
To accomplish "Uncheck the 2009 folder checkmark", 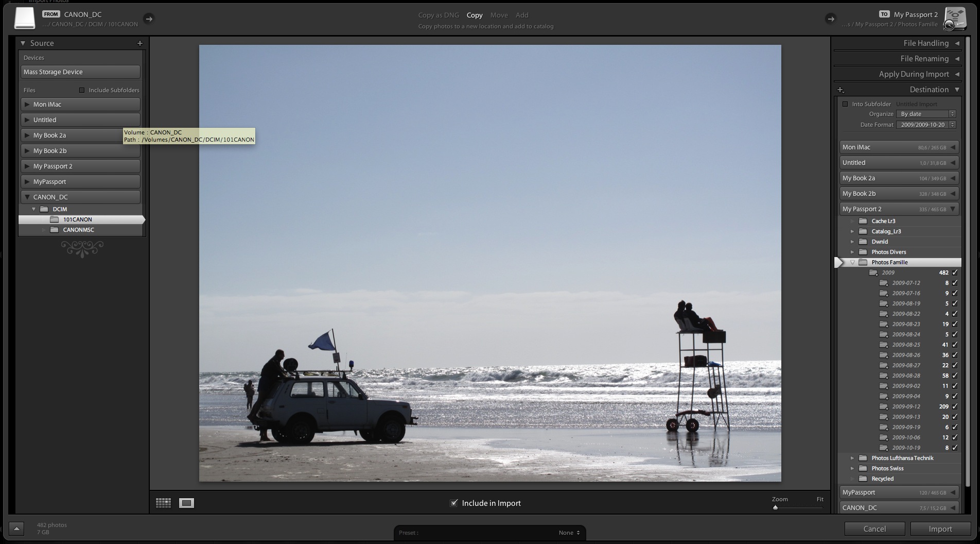I will coord(955,273).
